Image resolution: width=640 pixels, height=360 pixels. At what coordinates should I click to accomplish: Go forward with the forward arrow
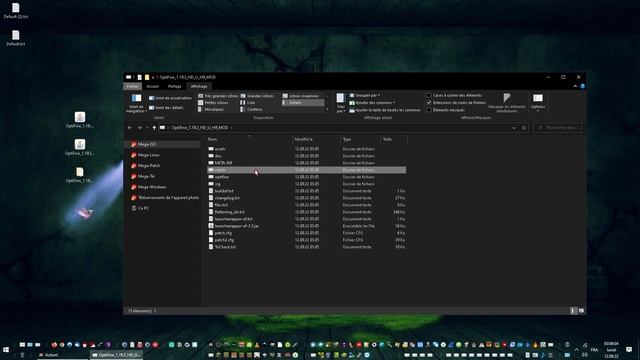pyautogui.click(x=140, y=128)
